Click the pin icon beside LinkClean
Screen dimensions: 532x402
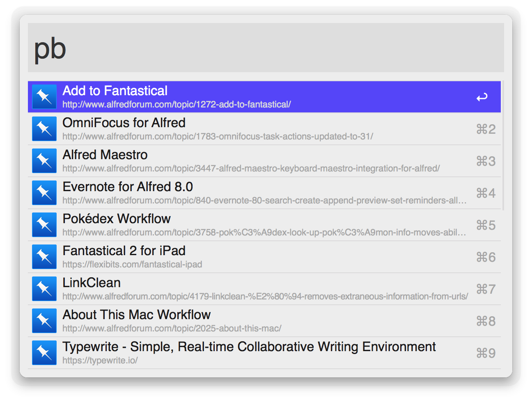click(44, 289)
